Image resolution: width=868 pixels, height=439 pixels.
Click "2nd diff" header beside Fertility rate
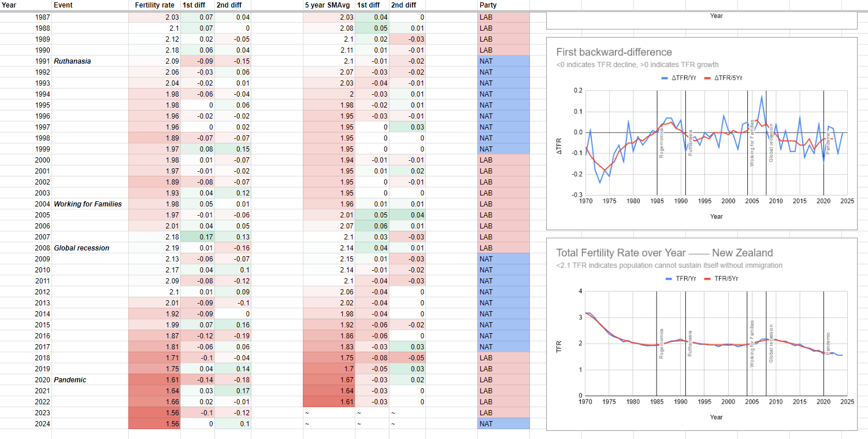232,5
